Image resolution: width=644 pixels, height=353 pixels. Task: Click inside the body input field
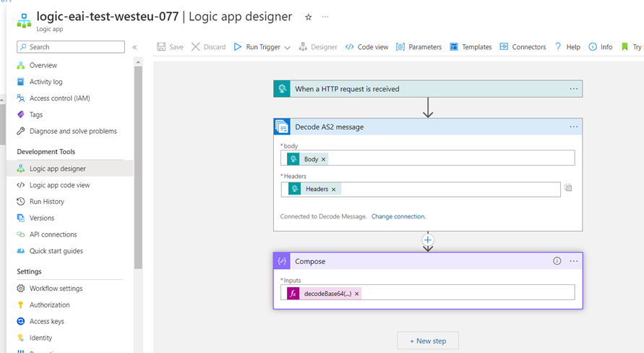(428, 158)
